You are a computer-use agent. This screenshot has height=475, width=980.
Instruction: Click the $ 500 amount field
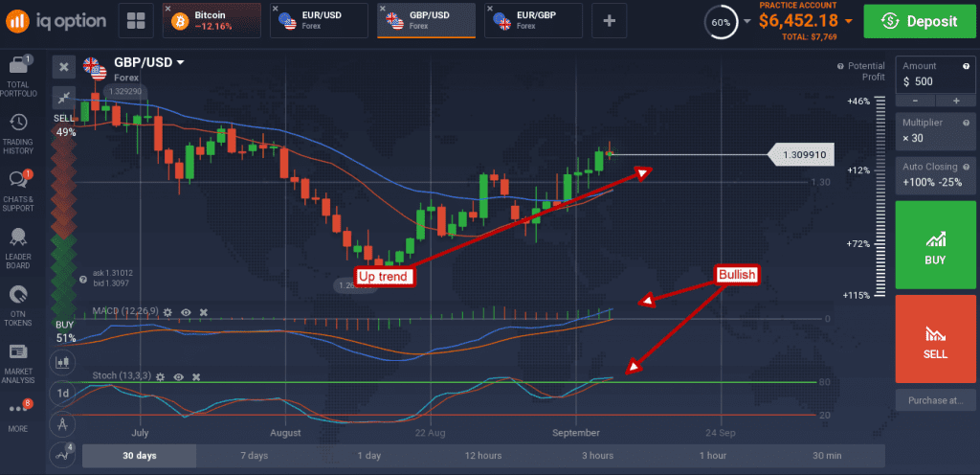936,81
